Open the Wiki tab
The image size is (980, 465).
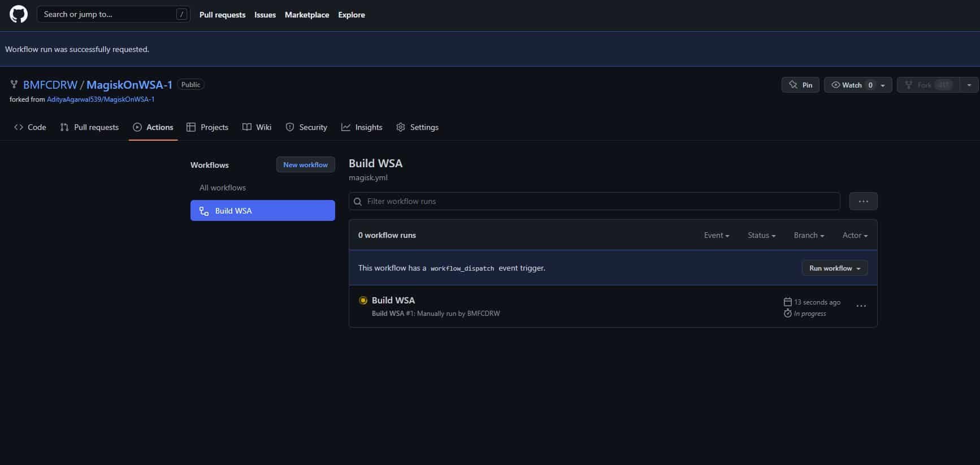pos(257,127)
